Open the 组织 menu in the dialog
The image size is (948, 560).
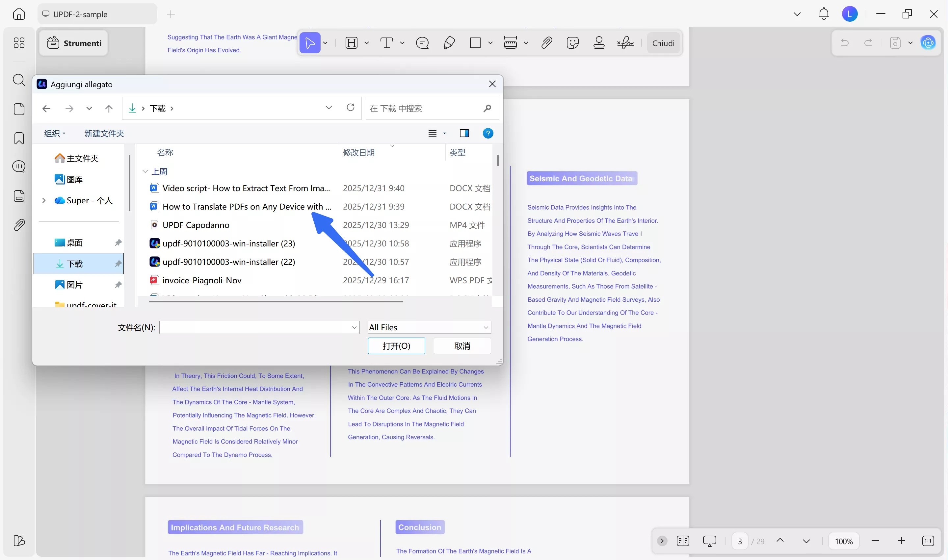click(x=54, y=133)
